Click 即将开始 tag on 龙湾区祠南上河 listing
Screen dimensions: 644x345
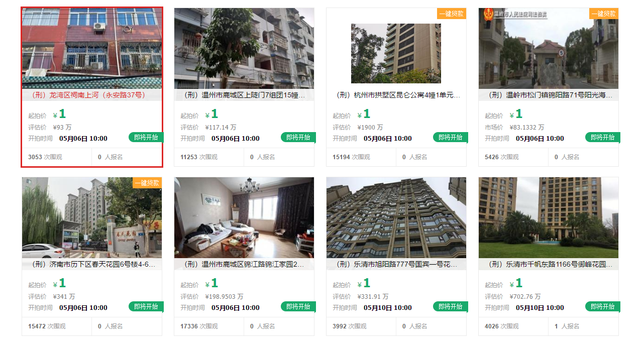tap(146, 137)
